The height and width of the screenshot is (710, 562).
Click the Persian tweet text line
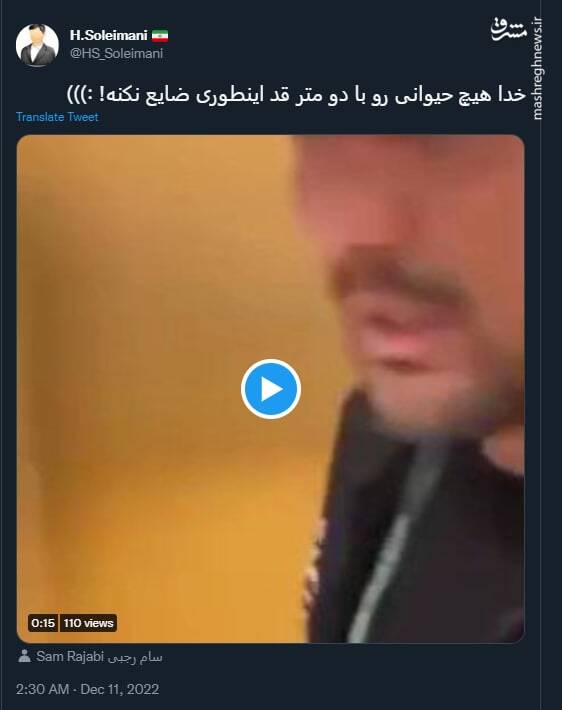coord(296,95)
